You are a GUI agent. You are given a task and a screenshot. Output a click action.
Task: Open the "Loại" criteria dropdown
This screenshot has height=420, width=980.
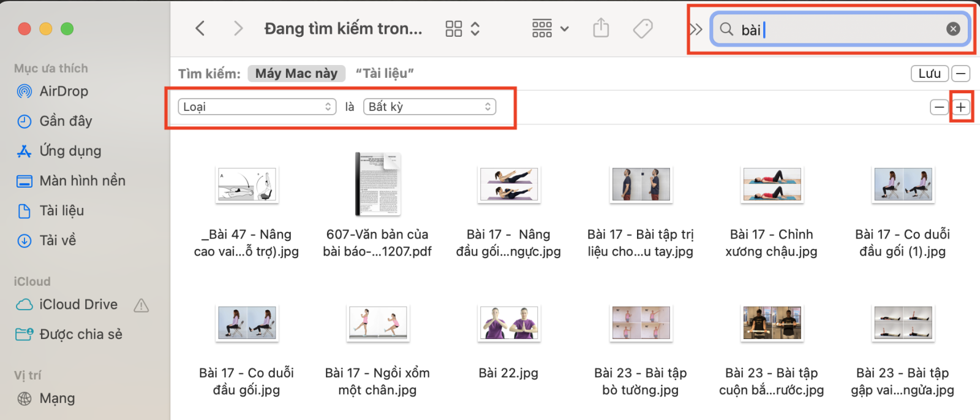[x=257, y=107]
